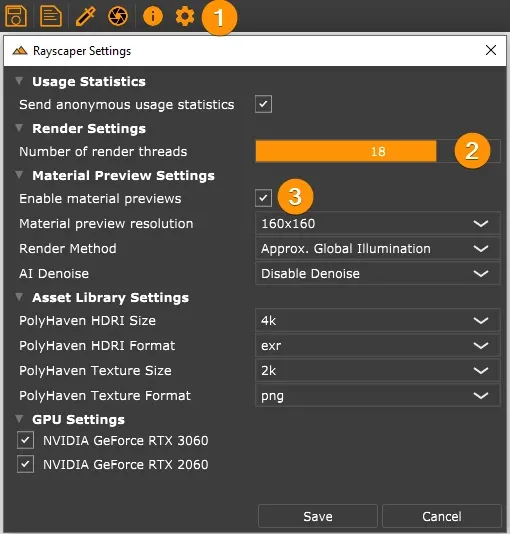Collapse the Render Settings section
Image resolution: width=510 pixels, height=534 pixels.
tap(19, 128)
